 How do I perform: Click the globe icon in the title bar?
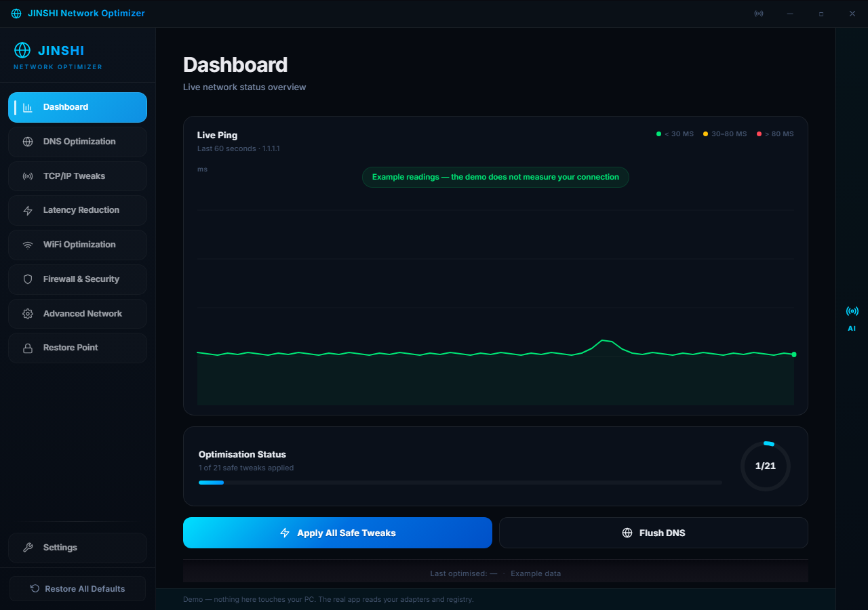coord(16,14)
